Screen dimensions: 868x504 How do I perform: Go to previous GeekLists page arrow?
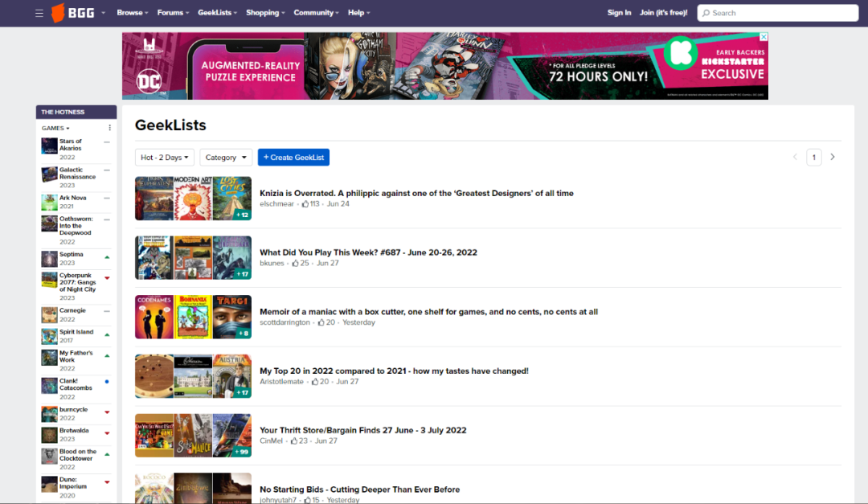795,158
